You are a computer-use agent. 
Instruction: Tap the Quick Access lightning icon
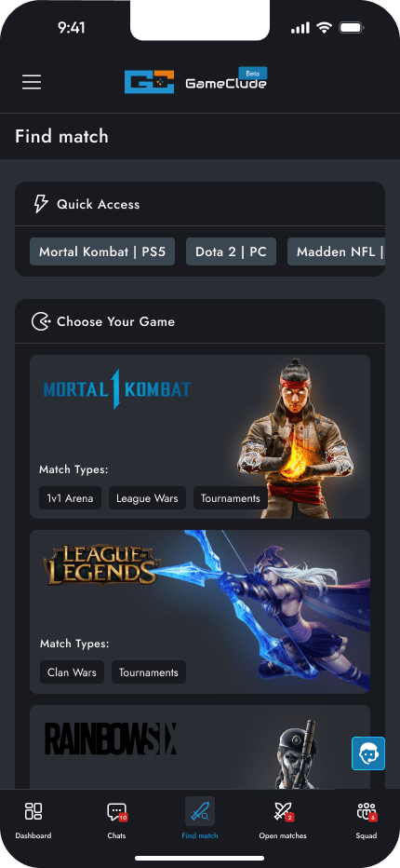pyautogui.click(x=41, y=204)
